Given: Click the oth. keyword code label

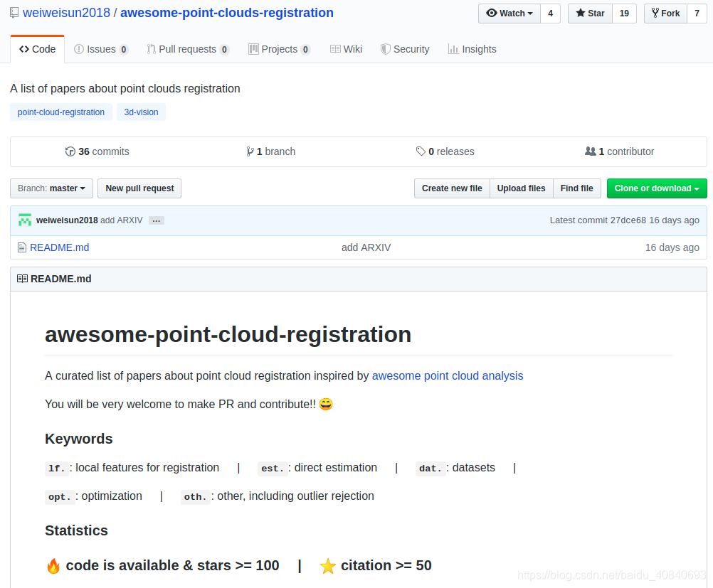Looking at the screenshot, I should (195, 497).
